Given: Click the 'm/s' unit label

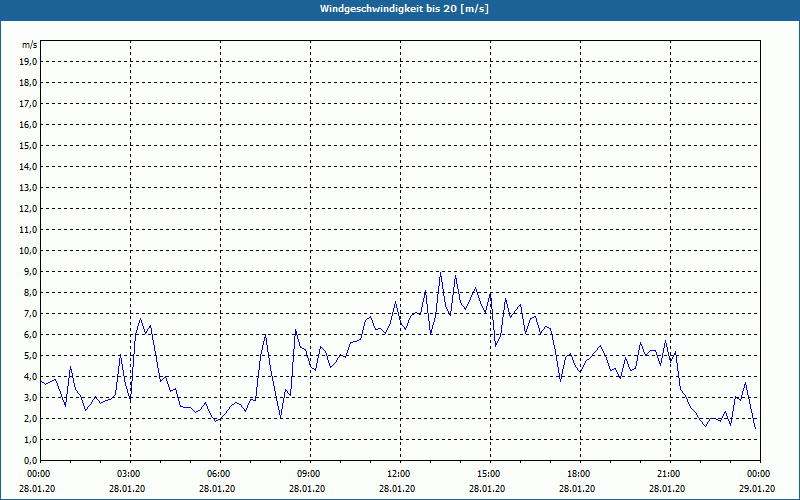Looking at the screenshot, I should (x=30, y=45).
